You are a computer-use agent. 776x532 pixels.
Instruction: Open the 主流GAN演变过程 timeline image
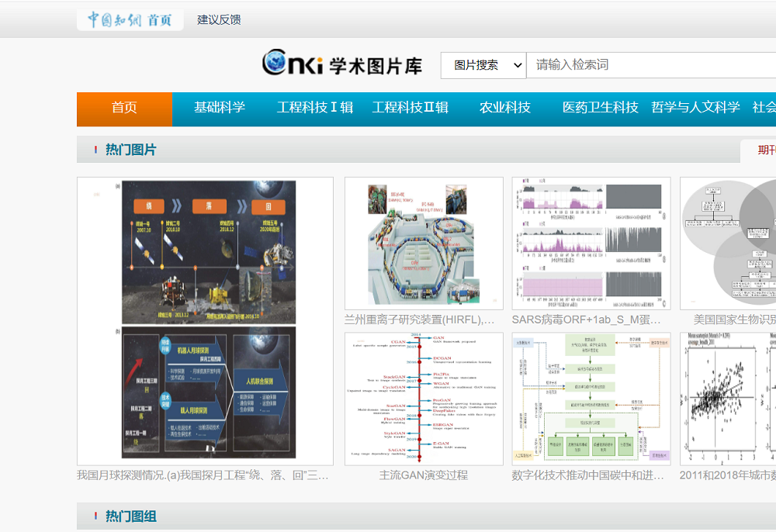[423, 396]
